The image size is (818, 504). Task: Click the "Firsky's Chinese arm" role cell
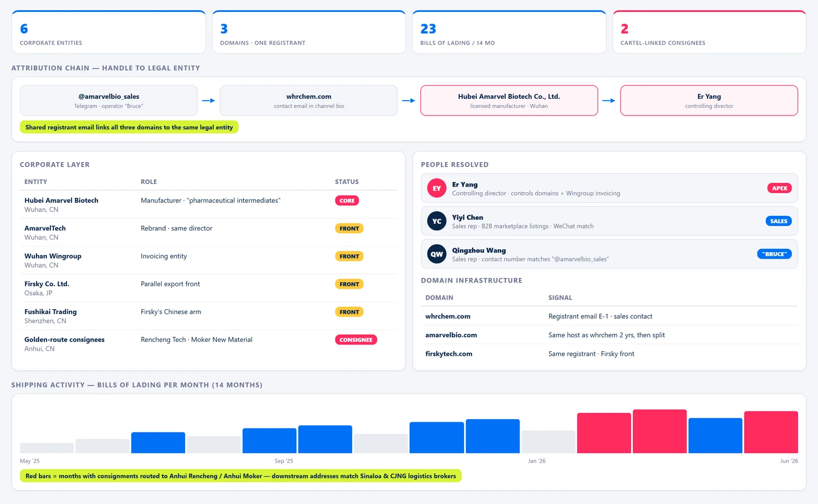(171, 312)
